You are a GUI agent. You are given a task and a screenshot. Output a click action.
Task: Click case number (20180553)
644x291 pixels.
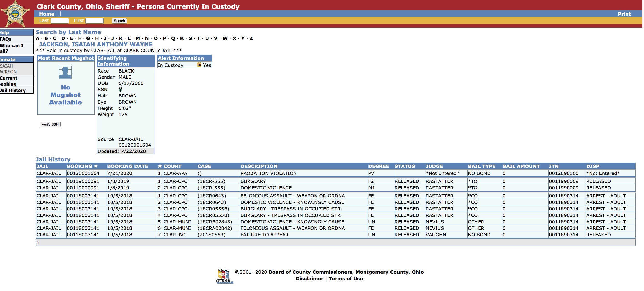(211, 235)
